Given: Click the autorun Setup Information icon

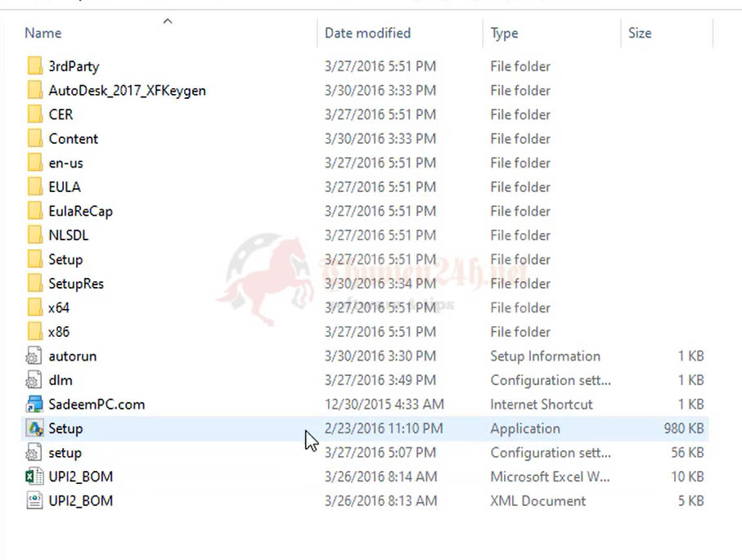Looking at the screenshot, I should click(x=34, y=356).
